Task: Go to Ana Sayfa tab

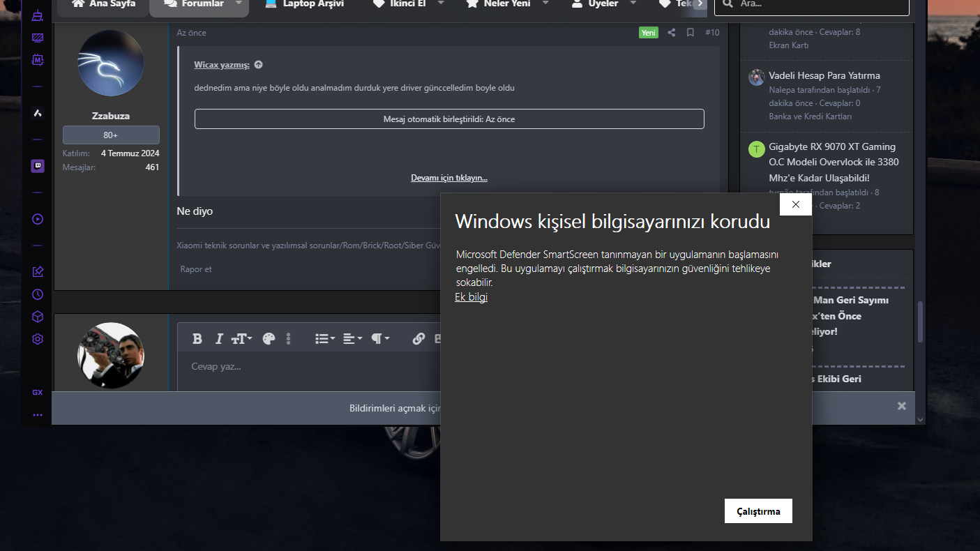Action: tap(103, 5)
